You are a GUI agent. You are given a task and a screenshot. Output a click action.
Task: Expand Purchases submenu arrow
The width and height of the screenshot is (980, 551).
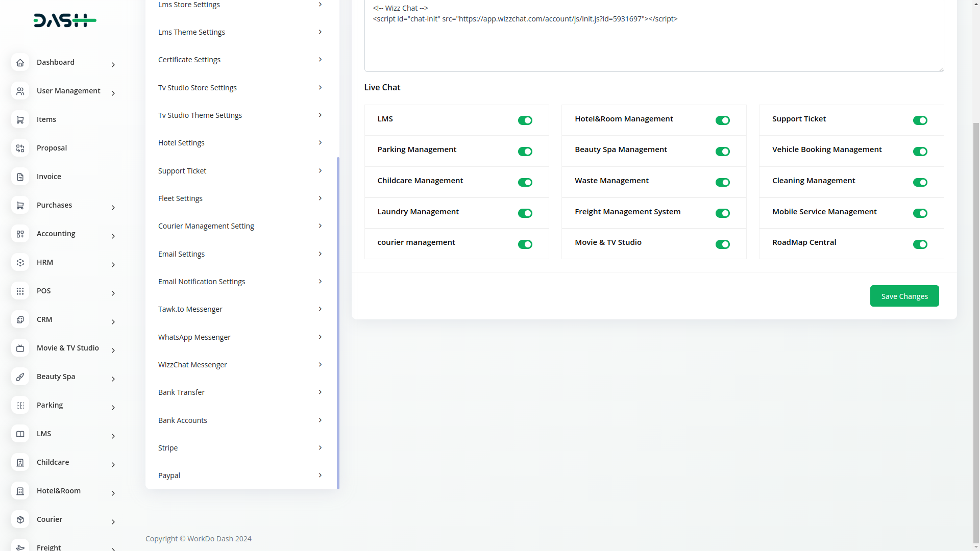[113, 208]
